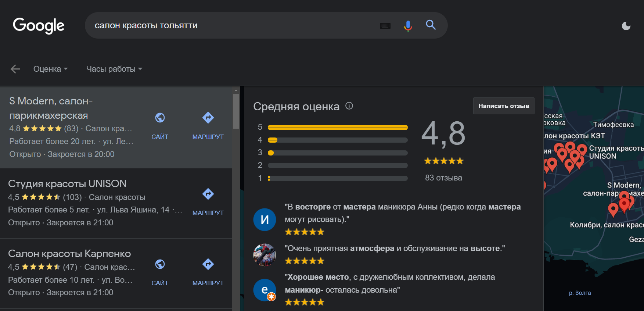Click the large 4,8 average score
The height and width of the screenshot is (311, 644).
click(x=443, y=133)
